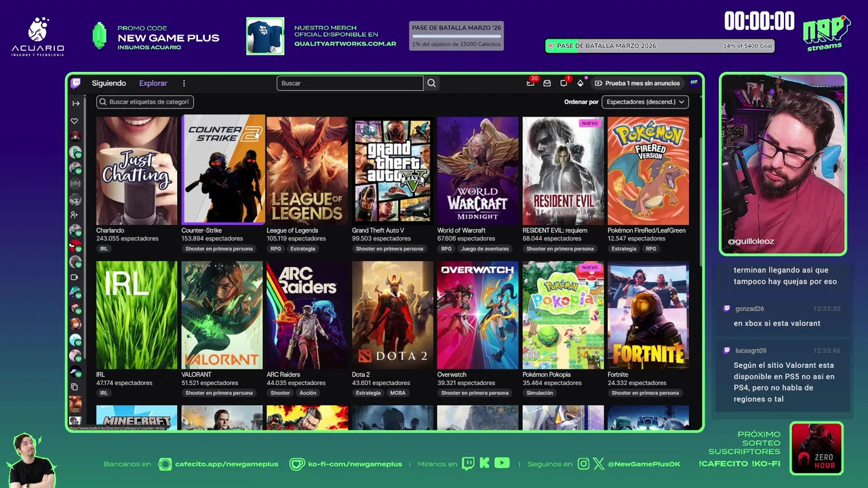Click the Simulación tag under Pokémon Pokopia

(x=540, y=393)
